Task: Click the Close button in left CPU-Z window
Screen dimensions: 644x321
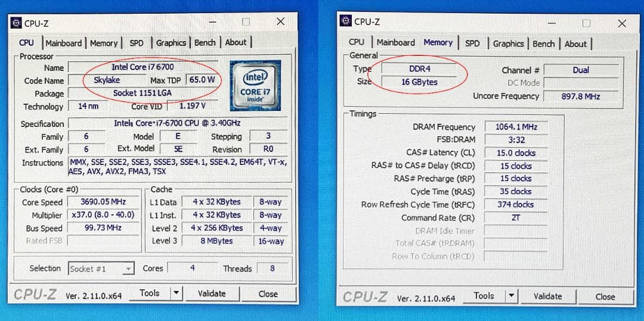Action: [268, 294]
